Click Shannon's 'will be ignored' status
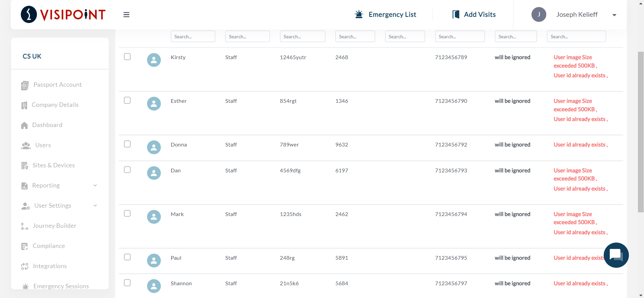Viewport: 644px width, 298px height. [x=512, y=283]
